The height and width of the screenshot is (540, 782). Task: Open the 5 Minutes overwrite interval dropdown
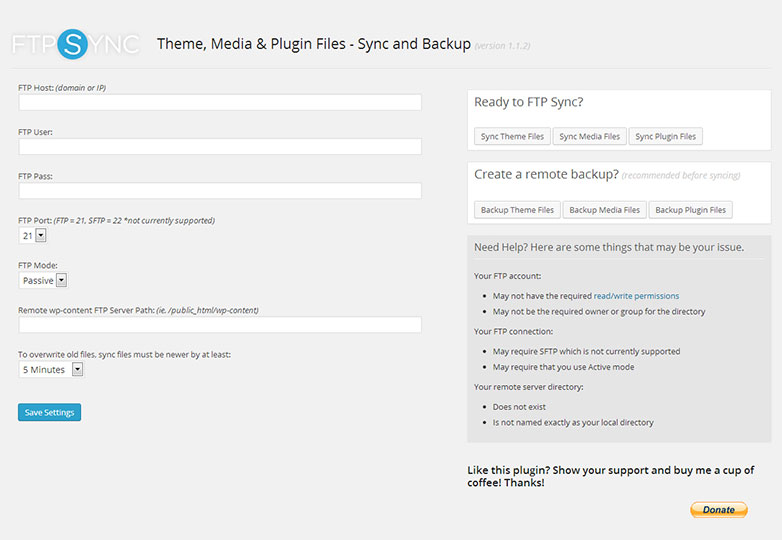(x=51, y=369)
